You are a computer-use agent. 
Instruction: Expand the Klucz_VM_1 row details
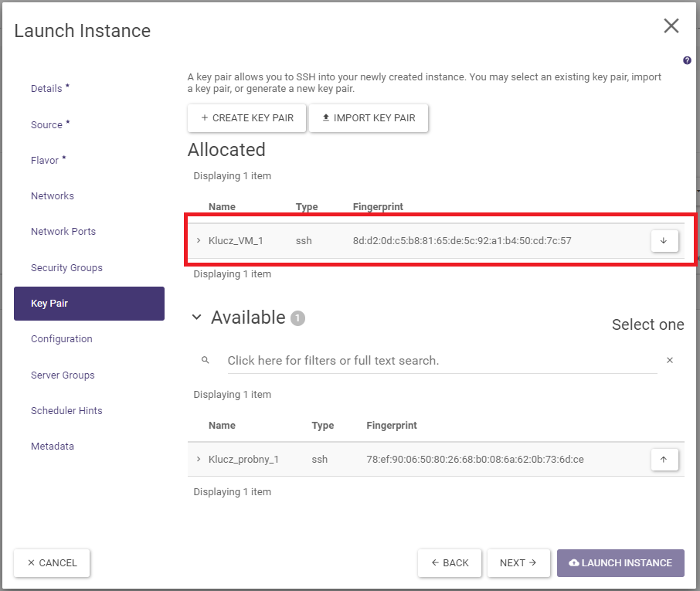tap(199, 241)
